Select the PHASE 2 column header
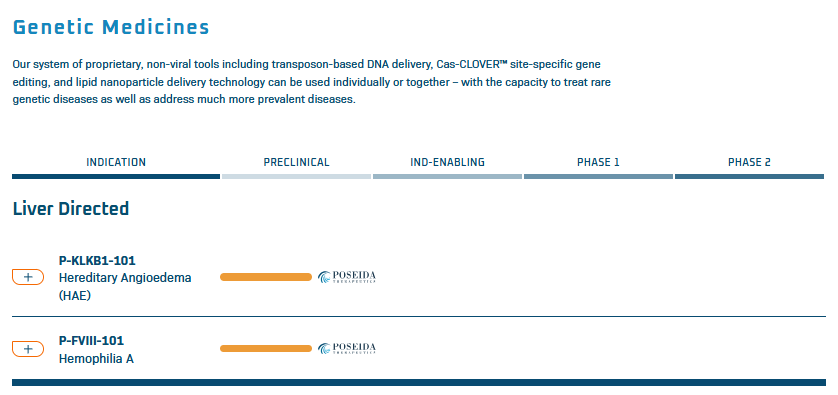Viewport: 838px width, 395px height. point(749,162)
